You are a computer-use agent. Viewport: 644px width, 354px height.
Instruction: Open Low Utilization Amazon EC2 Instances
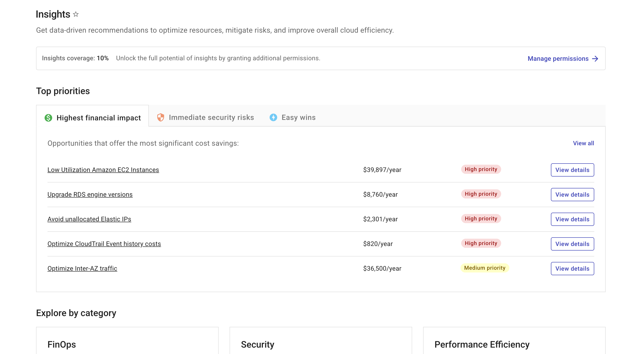pyautogui.click(x=103, y=170)
